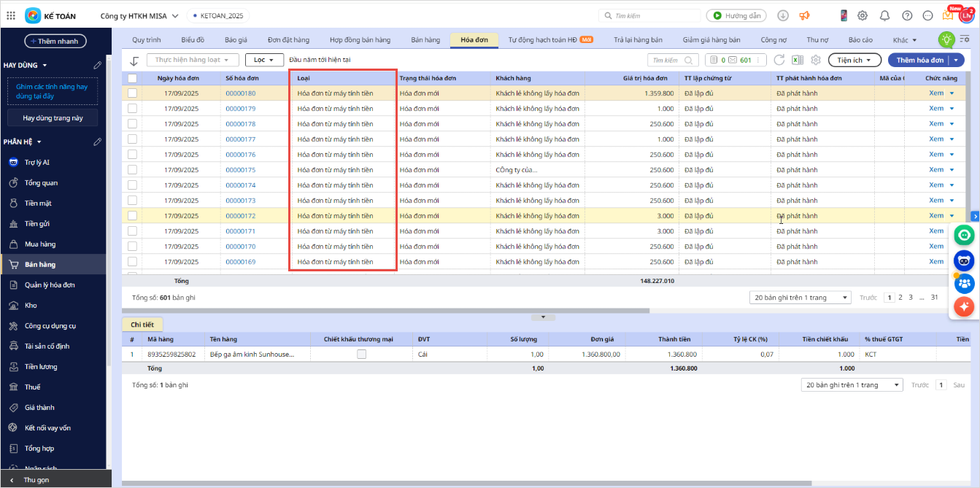The height and width of the screenshot is (488, 980).
Task: Open the notifications bell
Action: coord(884,15)
